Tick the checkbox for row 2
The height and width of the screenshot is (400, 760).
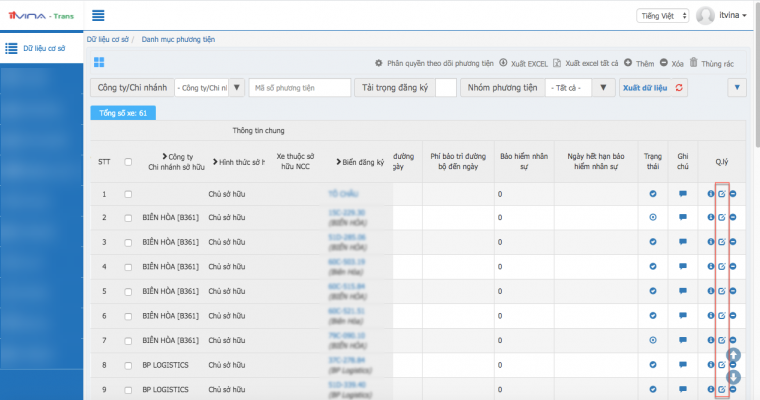click(127, 217)
